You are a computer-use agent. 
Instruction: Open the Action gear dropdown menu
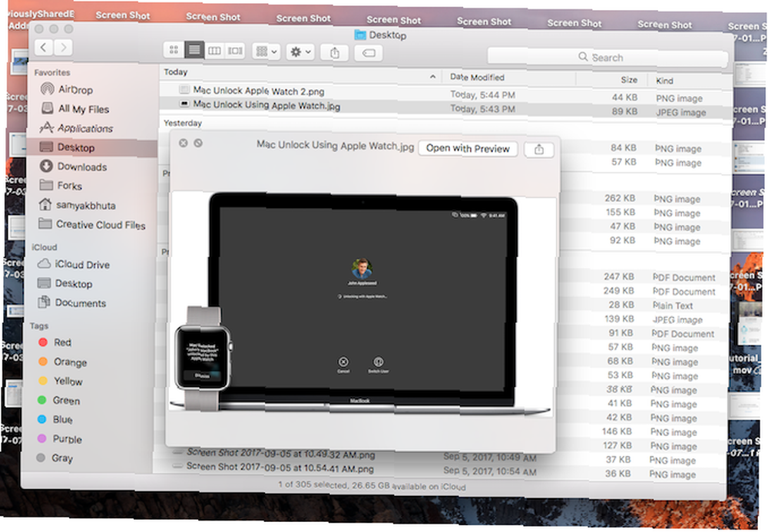pyautogui.click(x=300, y=52)
